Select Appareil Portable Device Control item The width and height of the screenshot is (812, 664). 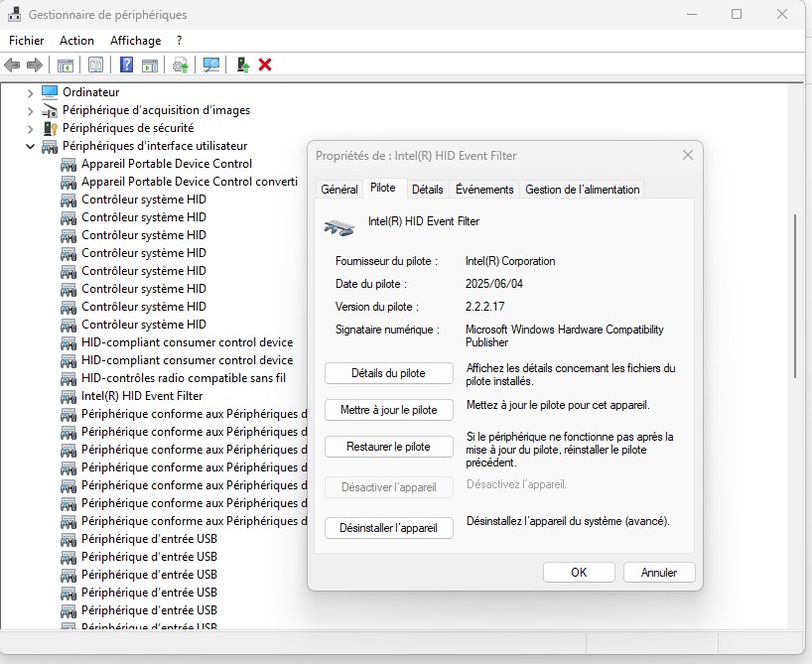point(166,164)
